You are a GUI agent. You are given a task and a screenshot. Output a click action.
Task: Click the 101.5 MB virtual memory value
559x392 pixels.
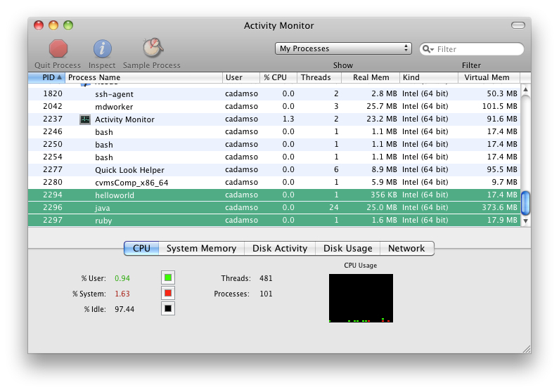click(499, 107)
